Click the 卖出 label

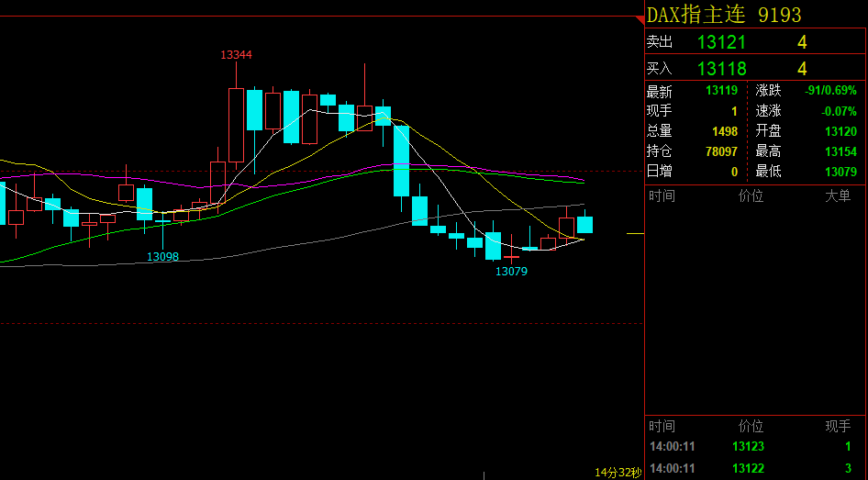tap(660, 42)
